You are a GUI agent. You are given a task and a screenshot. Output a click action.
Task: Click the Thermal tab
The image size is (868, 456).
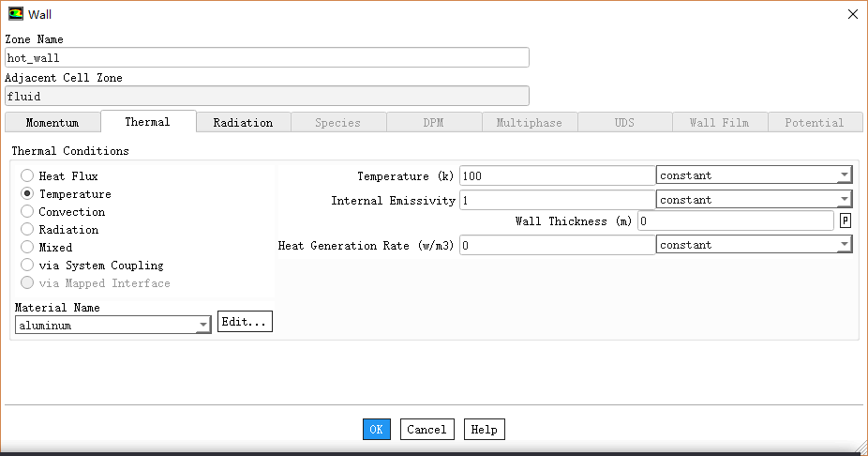(x=147, y=122)
